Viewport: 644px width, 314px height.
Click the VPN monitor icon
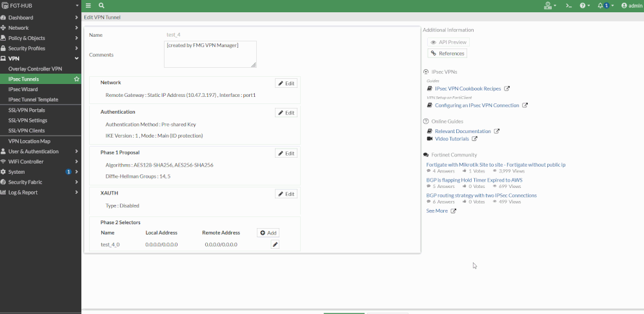click(x=3, y=59)
